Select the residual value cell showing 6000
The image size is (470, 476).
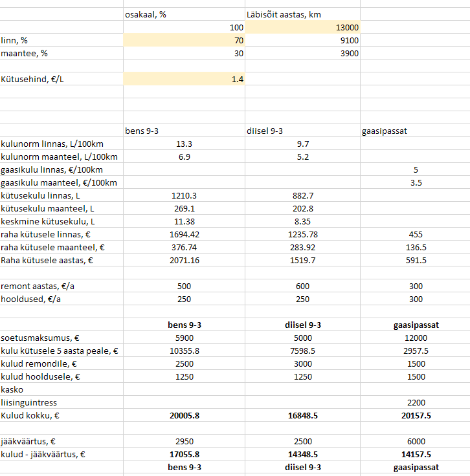coord(416,441)
